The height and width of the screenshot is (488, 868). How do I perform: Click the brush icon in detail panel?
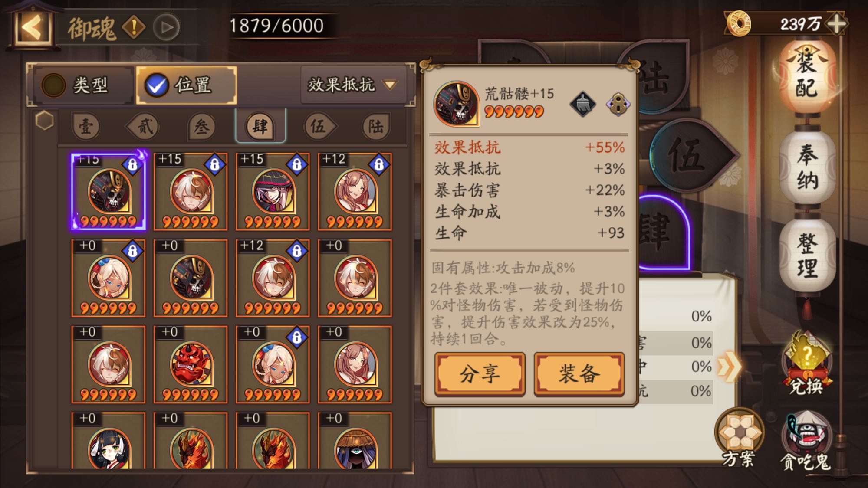coord(582,104)
